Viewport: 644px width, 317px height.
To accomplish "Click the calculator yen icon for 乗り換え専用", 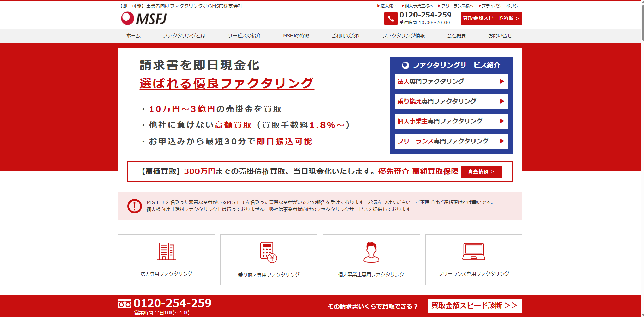I will pyautogui.click(x=269, y=252).
